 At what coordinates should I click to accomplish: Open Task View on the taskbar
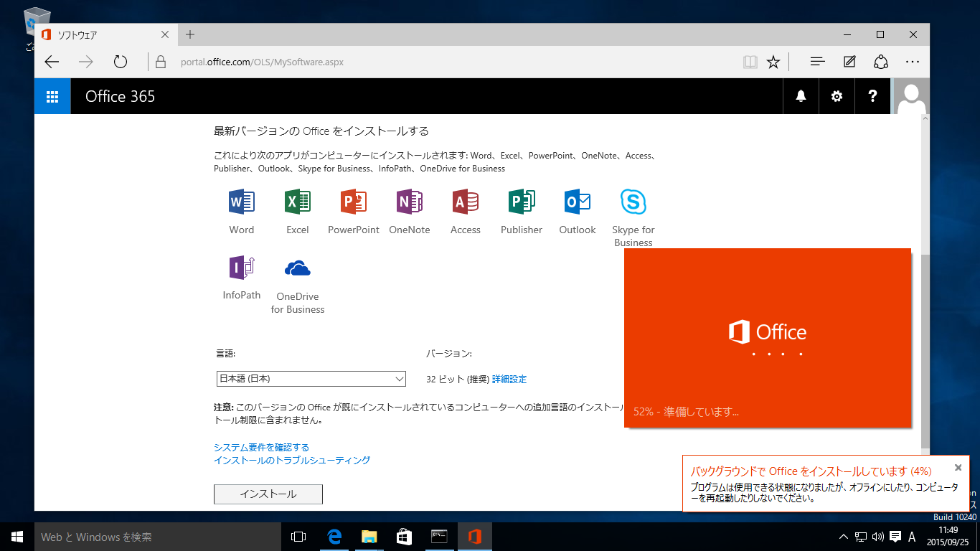(x=298, y=537)
